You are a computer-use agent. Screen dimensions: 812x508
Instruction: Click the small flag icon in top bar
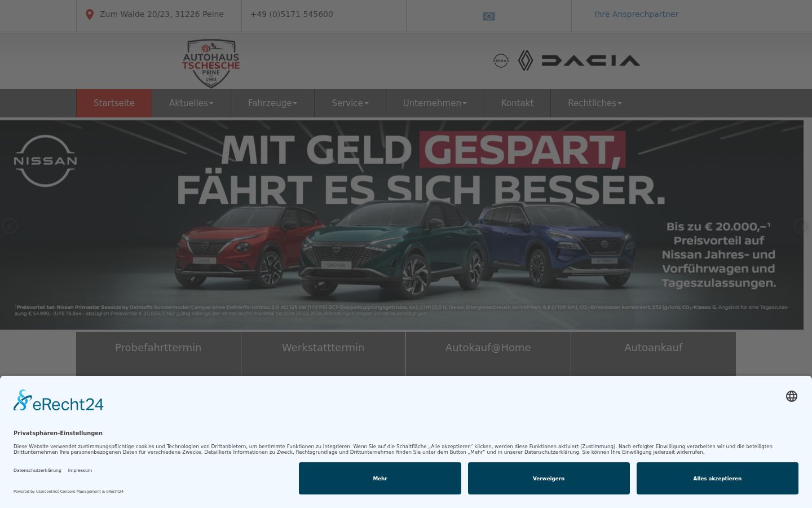489,16
